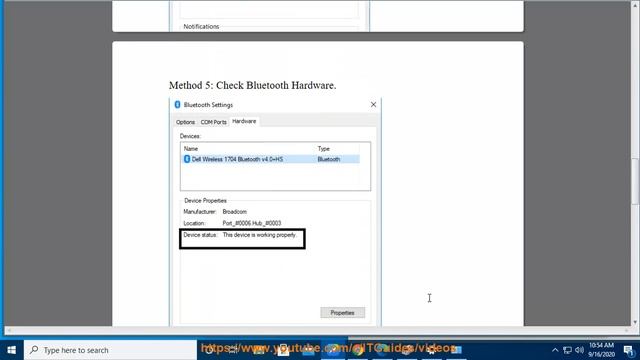
Task: Switch to the COM Ports tab
Action: coord(213,122)
